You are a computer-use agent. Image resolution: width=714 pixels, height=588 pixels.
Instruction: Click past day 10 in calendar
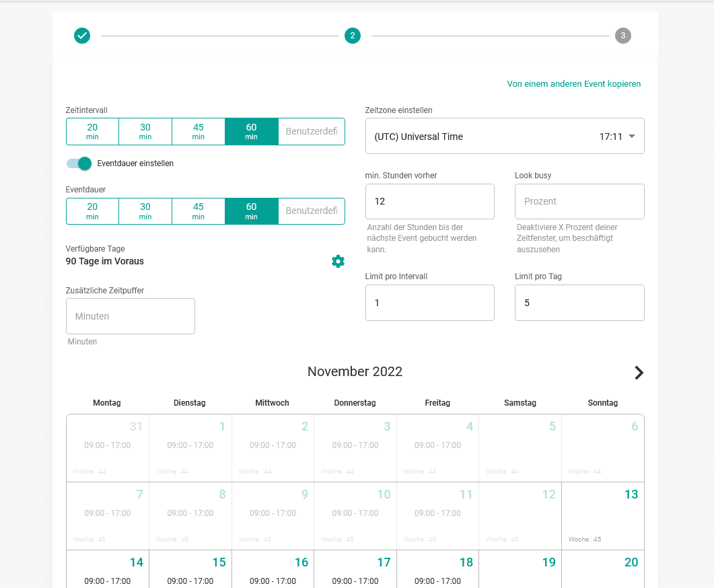(355, 516)
